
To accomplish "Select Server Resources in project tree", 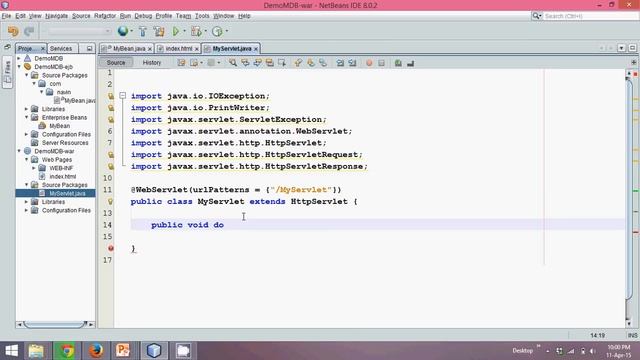I will [65, 142].
